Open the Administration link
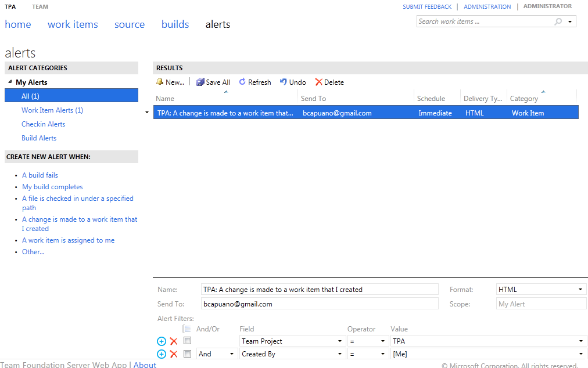 487,7
